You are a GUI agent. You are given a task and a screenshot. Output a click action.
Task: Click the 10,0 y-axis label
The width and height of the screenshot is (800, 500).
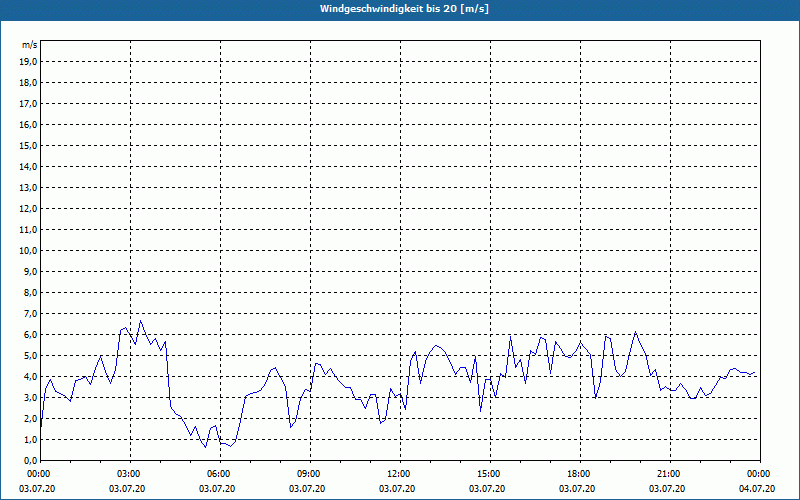[28, 251]
